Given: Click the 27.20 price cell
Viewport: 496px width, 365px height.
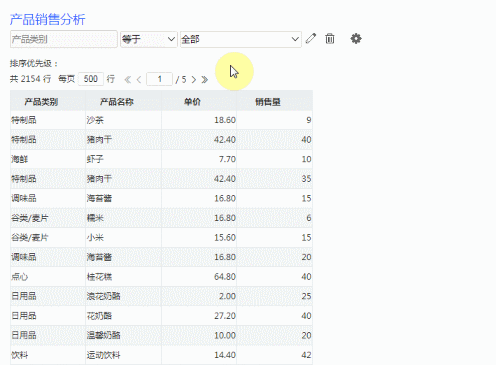Looking at the screenshot, I should pyautogui.click(x=199, y=316).
